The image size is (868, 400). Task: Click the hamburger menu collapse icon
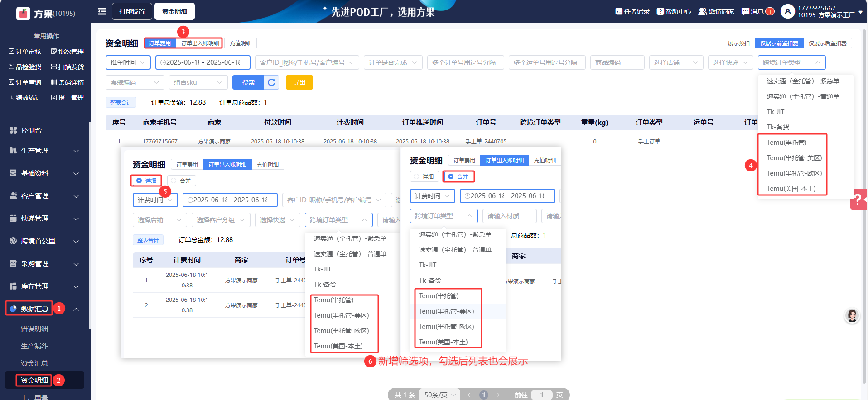[x=102, y=11]
